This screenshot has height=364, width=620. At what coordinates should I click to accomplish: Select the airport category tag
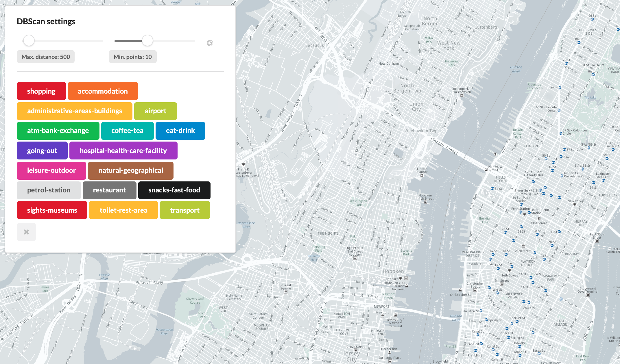pyautogui.click(x=155, y=111)
